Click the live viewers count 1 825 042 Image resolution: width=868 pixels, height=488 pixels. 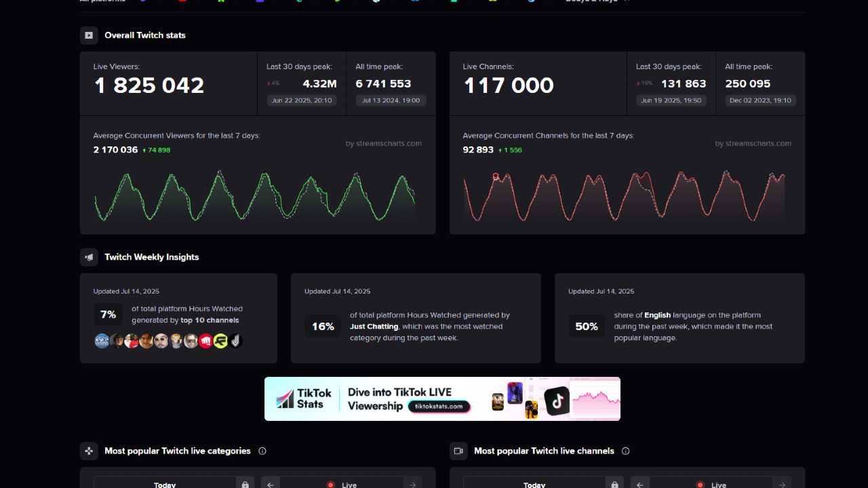[x=149, y=85]
